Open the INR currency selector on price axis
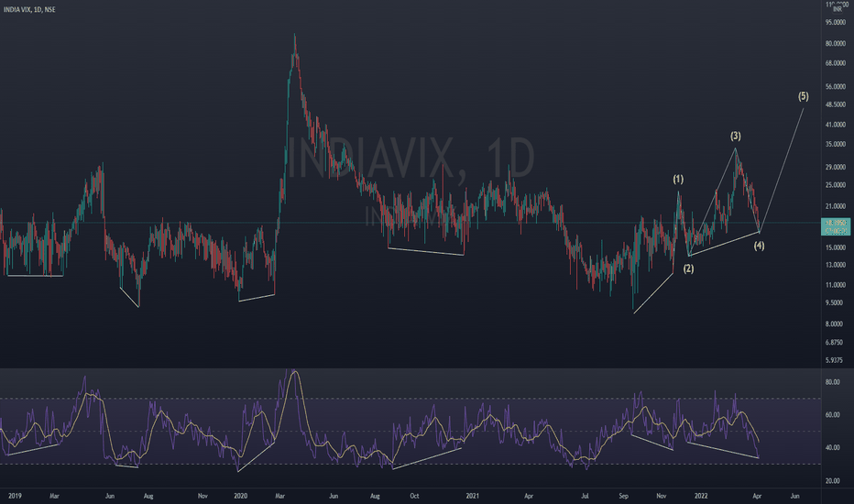Screen dimensions: 854x504 838,9
